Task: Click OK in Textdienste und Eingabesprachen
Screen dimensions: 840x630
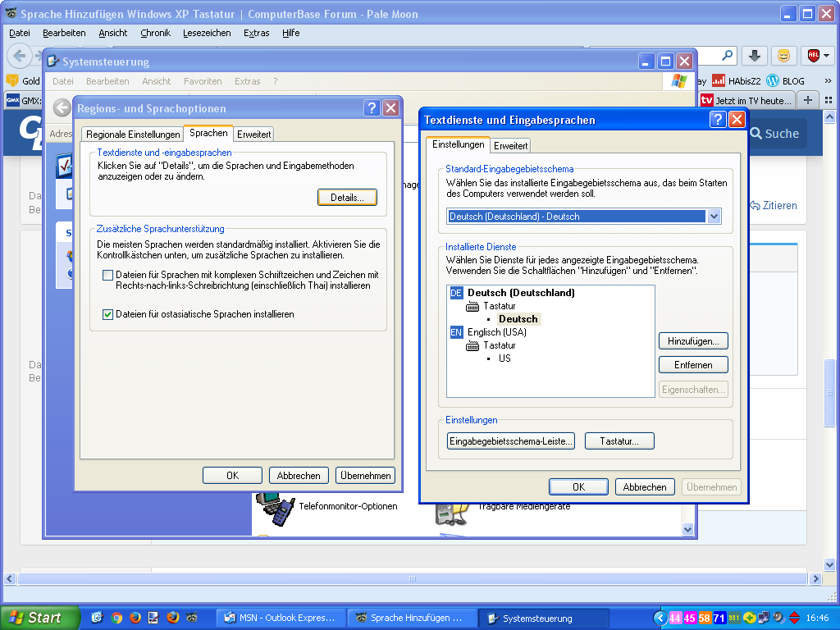Action: [578, 487]
